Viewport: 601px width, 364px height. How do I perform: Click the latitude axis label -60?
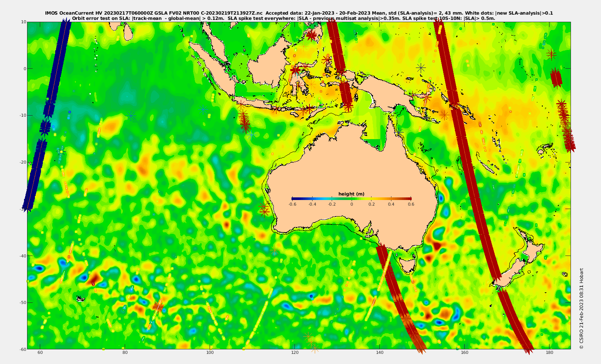(22, 349)
